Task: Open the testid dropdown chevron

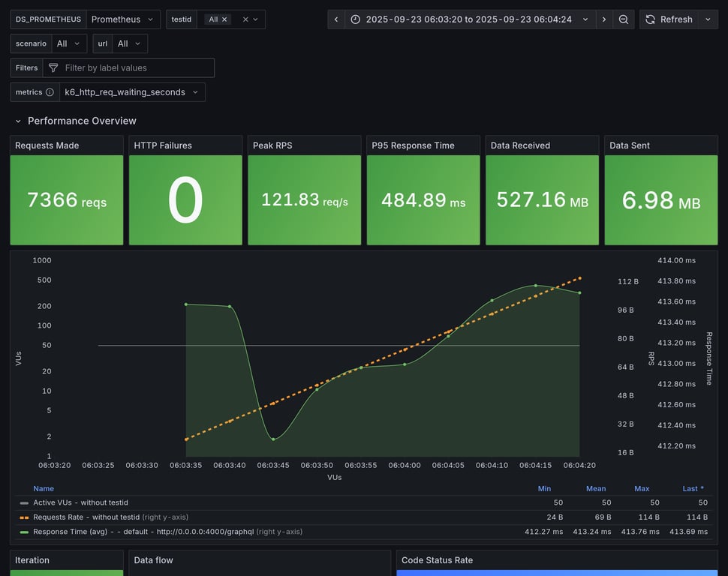Action: [x=255, y=19]
